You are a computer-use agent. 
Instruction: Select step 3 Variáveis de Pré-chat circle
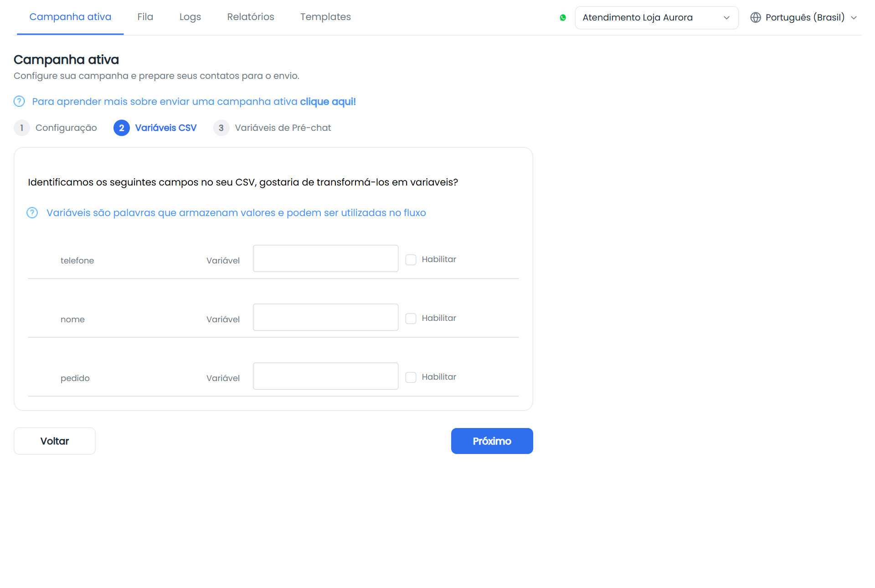click(221, 128)
